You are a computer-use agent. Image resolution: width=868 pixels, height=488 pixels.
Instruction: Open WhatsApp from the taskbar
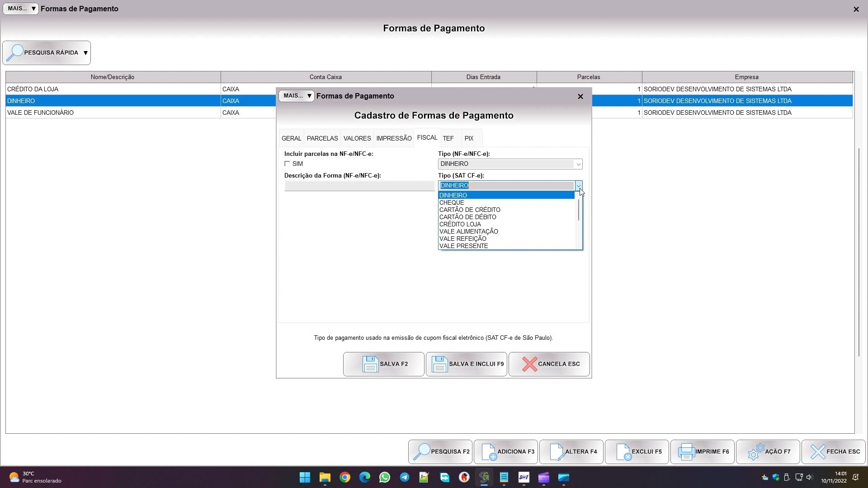385,478
